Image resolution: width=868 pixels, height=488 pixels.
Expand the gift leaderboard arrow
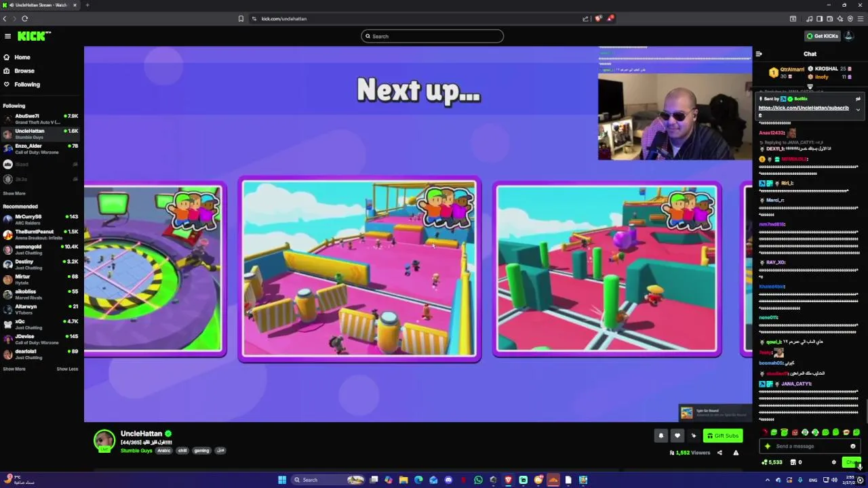810,86
